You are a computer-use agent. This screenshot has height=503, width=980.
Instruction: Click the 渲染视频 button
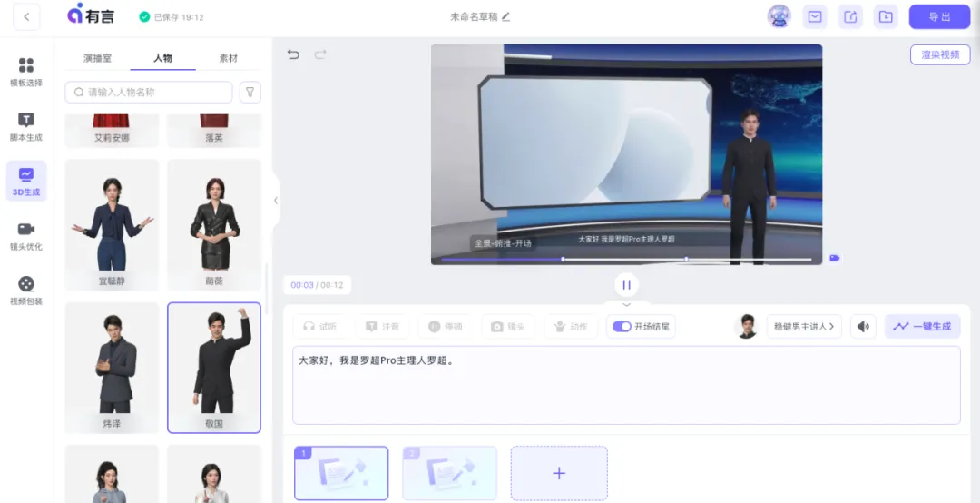click(x=940, y=54)
